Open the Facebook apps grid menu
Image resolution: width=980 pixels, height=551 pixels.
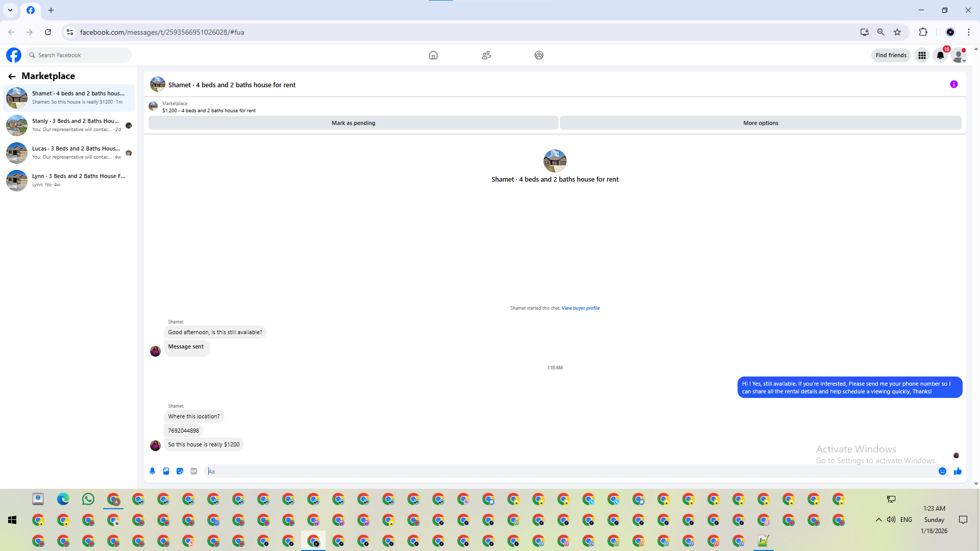[x=922, y=55]
